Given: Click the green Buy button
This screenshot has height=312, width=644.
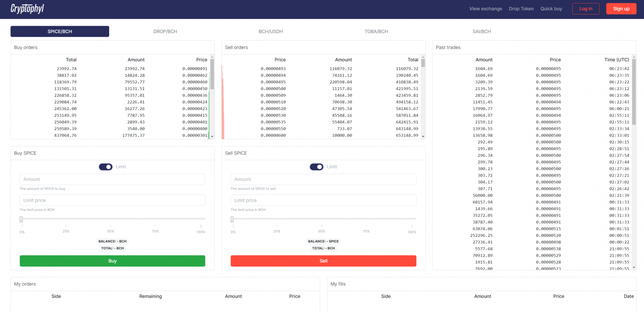Looking at the screenshot, I should pos(112,261).
